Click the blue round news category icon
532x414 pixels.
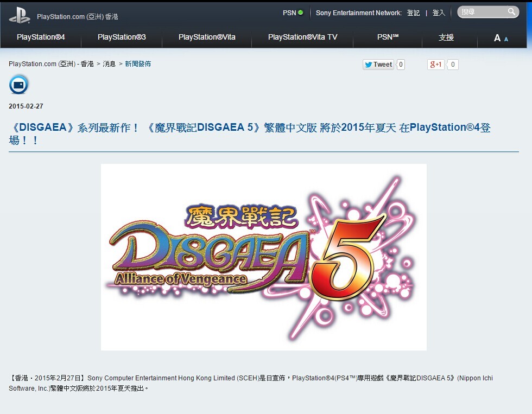coord(18,85)
